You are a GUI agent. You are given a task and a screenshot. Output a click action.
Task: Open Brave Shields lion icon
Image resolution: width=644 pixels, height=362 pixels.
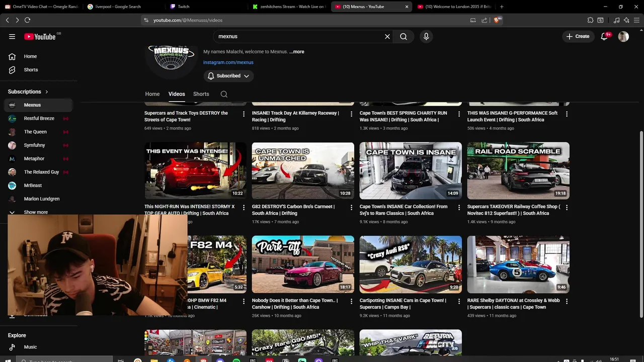(497, 20)
